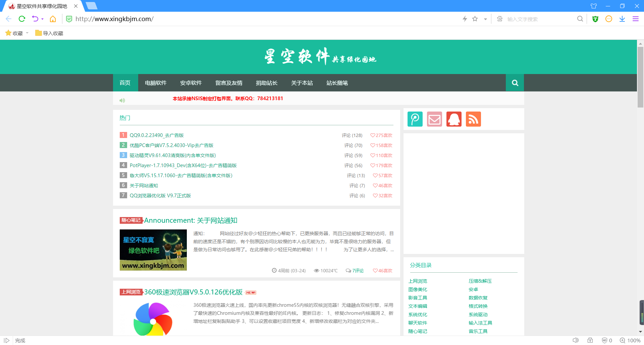
Task: Click the 179喜欢 heart for PotPlayer
Action: point(381,165)
